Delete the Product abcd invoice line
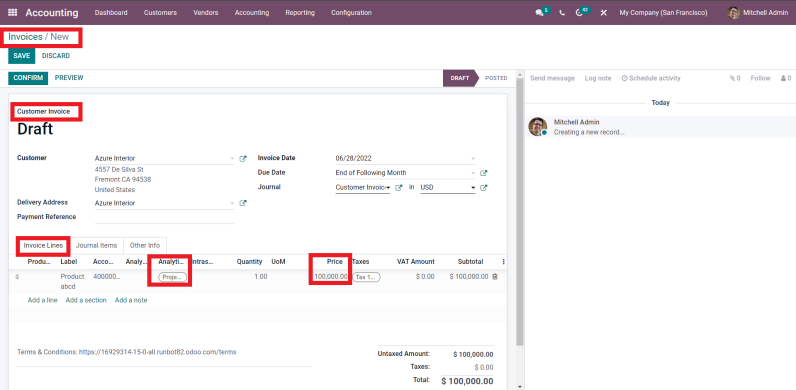 (495, 277)
